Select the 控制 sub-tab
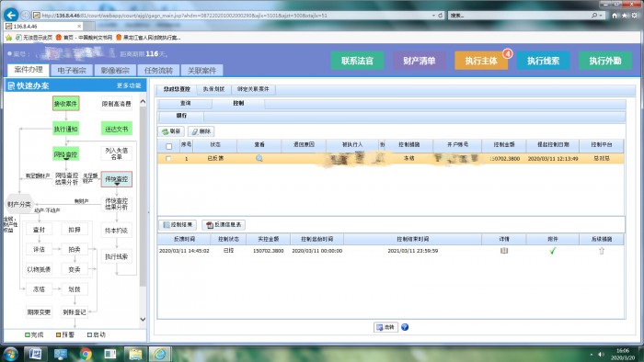Viewport: 644px width, 362px height. coord(238,103)
